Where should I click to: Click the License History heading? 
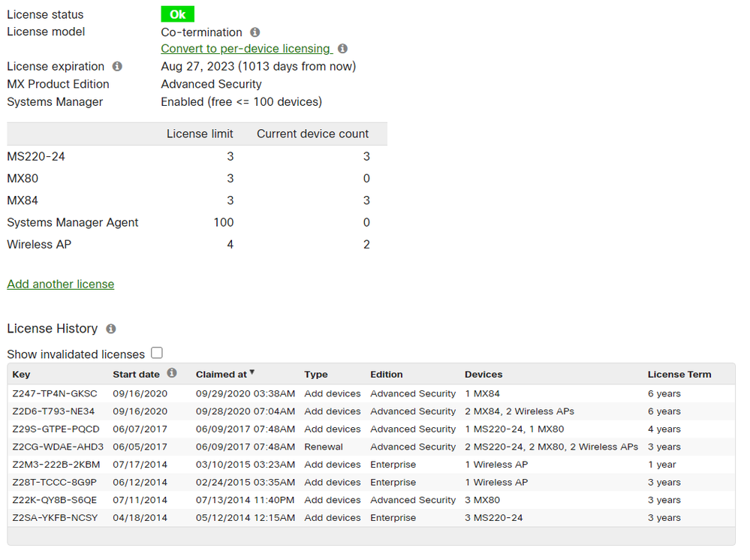53,329
